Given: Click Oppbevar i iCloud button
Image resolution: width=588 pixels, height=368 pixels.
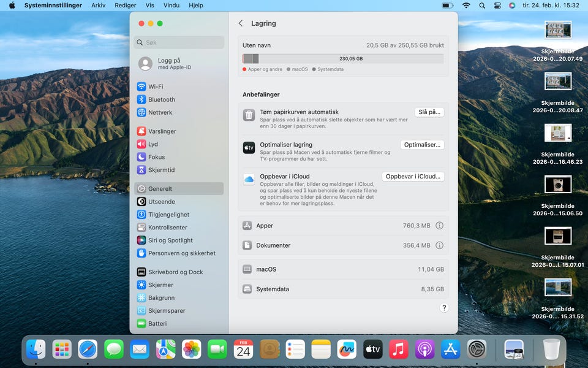Looking at the screenshot, I should [413, 177].
